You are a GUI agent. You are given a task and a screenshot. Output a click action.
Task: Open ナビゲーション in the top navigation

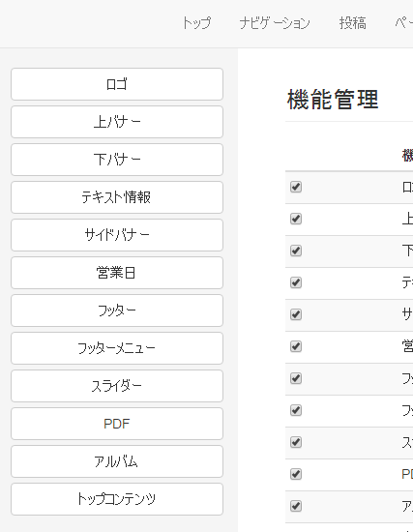[x=275, y=23]
